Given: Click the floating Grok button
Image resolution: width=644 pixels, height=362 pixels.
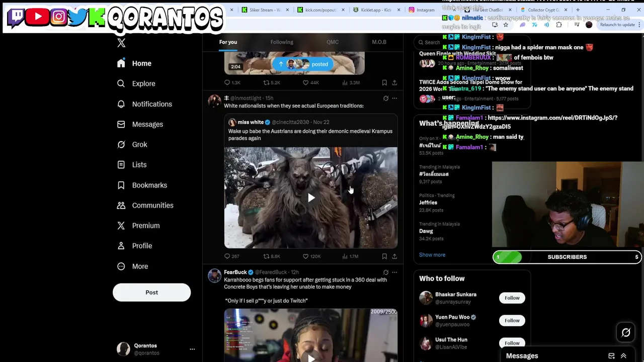Looking at the screenshot, I should point(626,333).
